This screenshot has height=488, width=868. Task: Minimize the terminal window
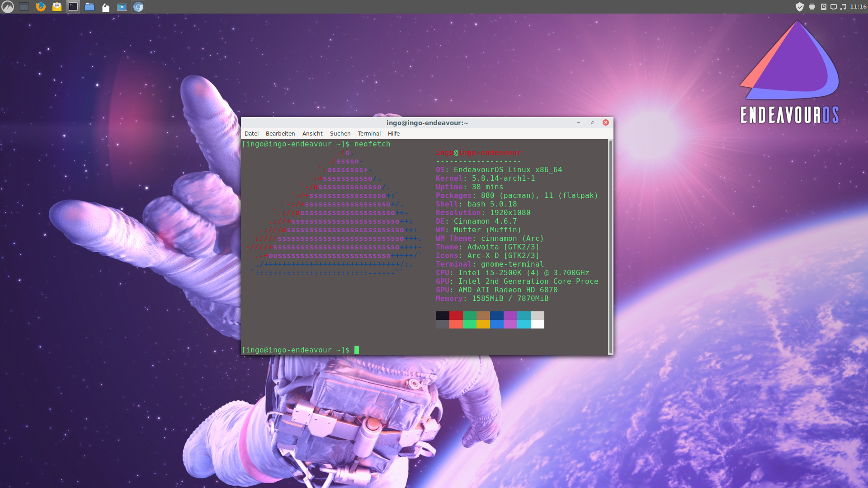pos(579,122)
